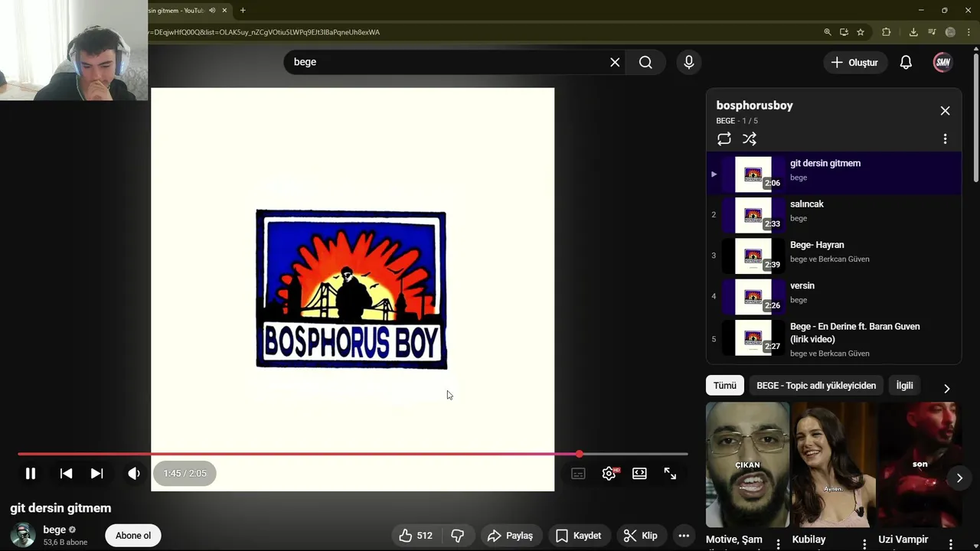Switch to theater mode view
The width and height of the screenshot is (980, 551).
tap(639, 474)
